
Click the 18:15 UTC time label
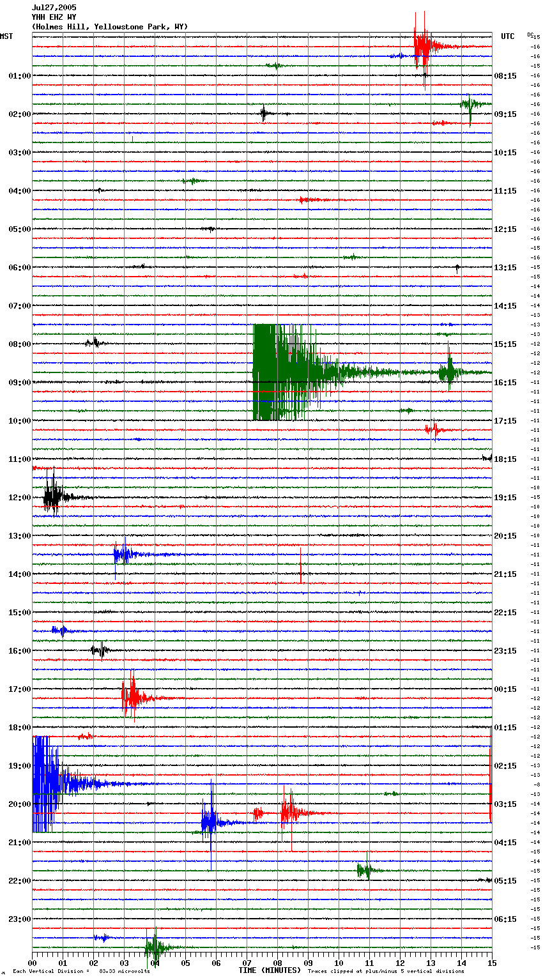coord(505,459)
